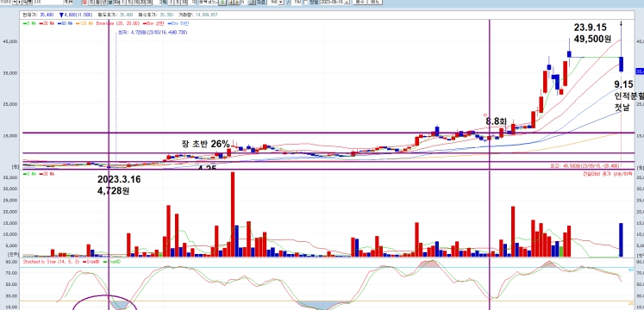Image resolution: width=644 pixels, height=310 pixels.
Task: Click the 20 MA legend in volume panel
Action: pos(47,174)
